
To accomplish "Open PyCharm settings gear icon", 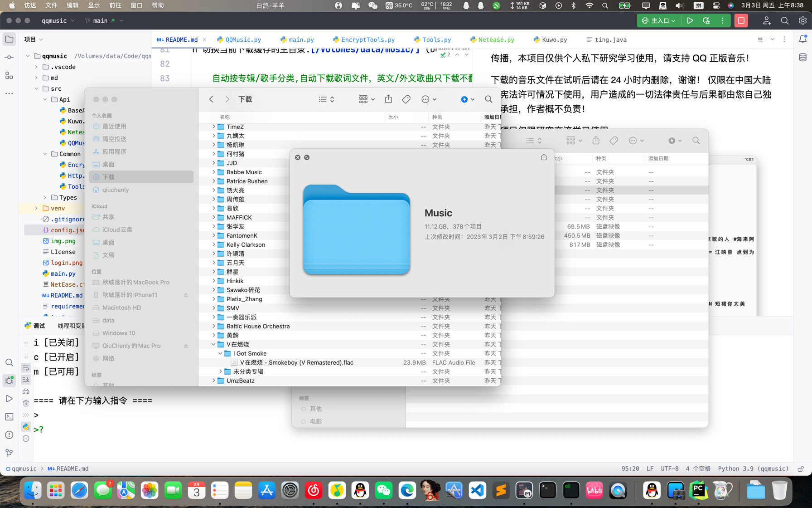I will pyautogui.click(x=802, y=20).
